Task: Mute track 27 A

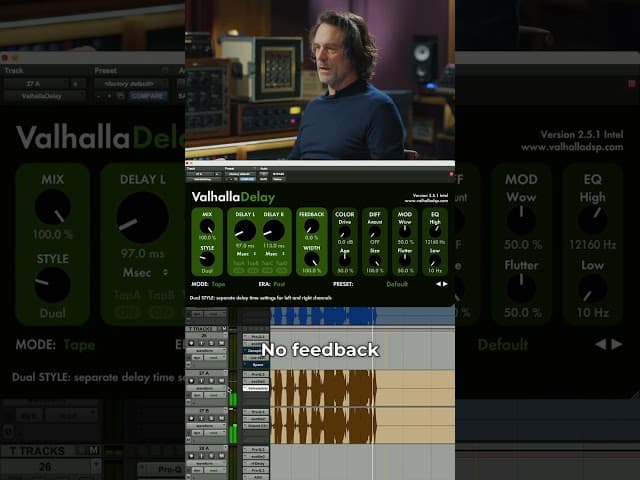Action: tap(222, 381)
